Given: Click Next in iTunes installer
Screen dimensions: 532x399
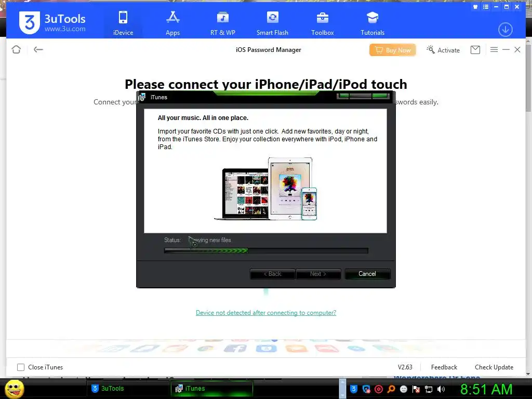Looking at the screenshot, I should pyautogui.click(x=318, y=274).
